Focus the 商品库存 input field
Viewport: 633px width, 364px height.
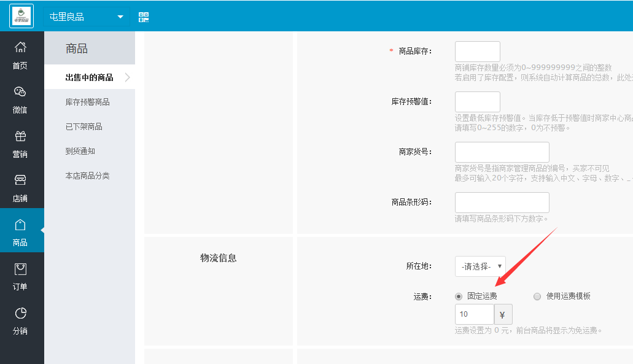pos(478,51)
